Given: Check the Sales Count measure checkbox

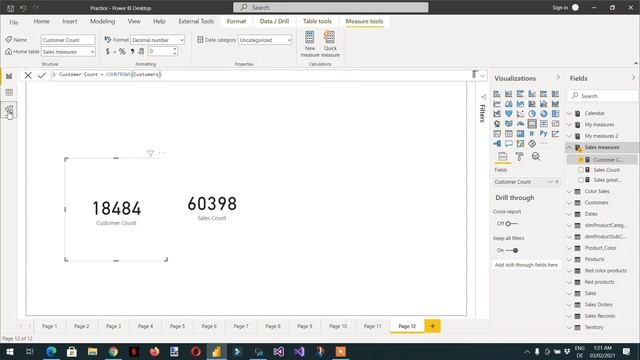Looking at the screenshot, I should (x=581, y=170).
